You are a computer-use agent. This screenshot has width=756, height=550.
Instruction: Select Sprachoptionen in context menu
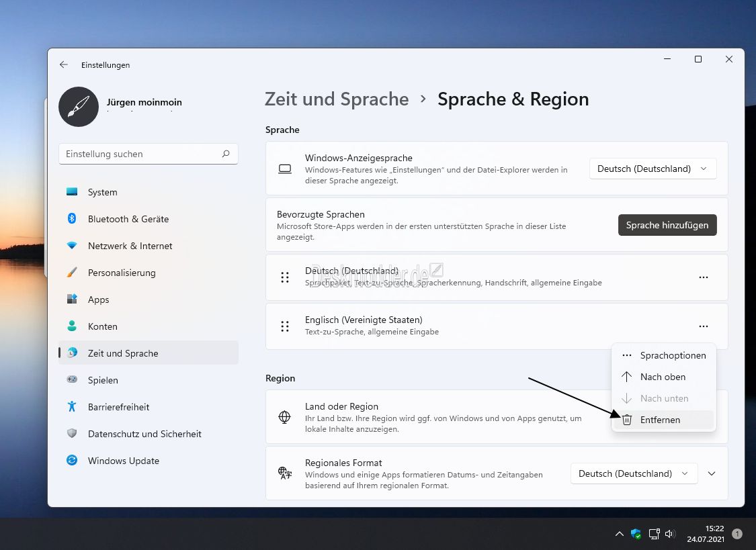(x=663, y=355)
